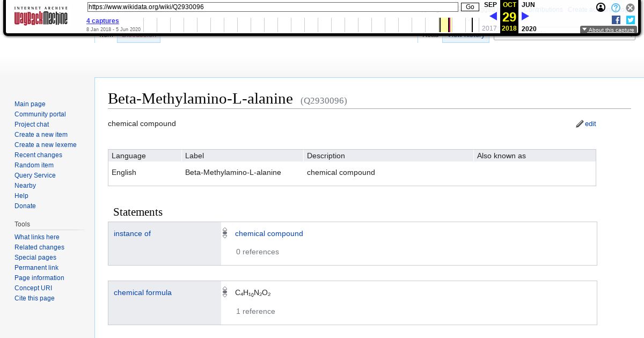The width and height of the screenshot is (644, 338).
Task: Open Random item
Action: 34,165
